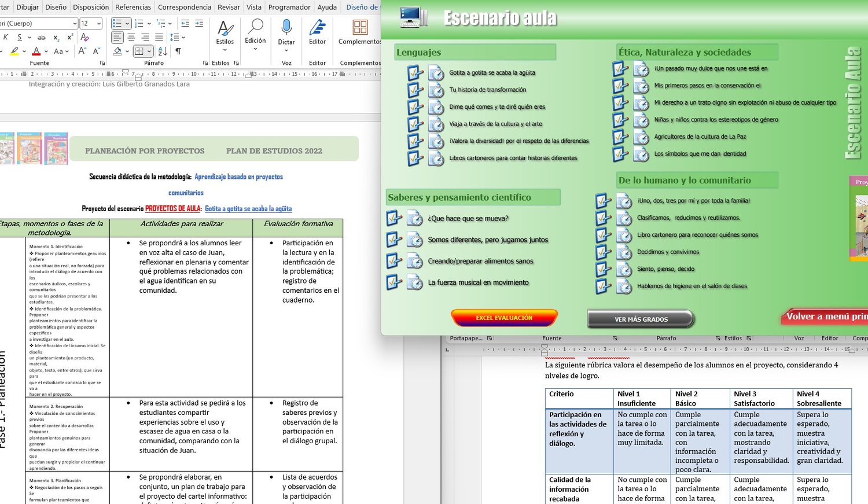
Task: Open '¡Uno, dos, tres por mí y por toda la familia!'
Action: click(x=693, y=201)
